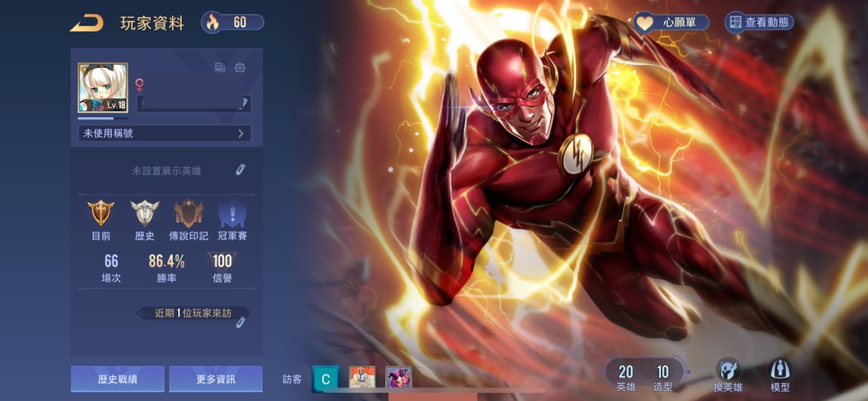Go back using the golden return arrow
Image resolution: width=868 pixels, height=401 pixels.
[x=86, y=23]
